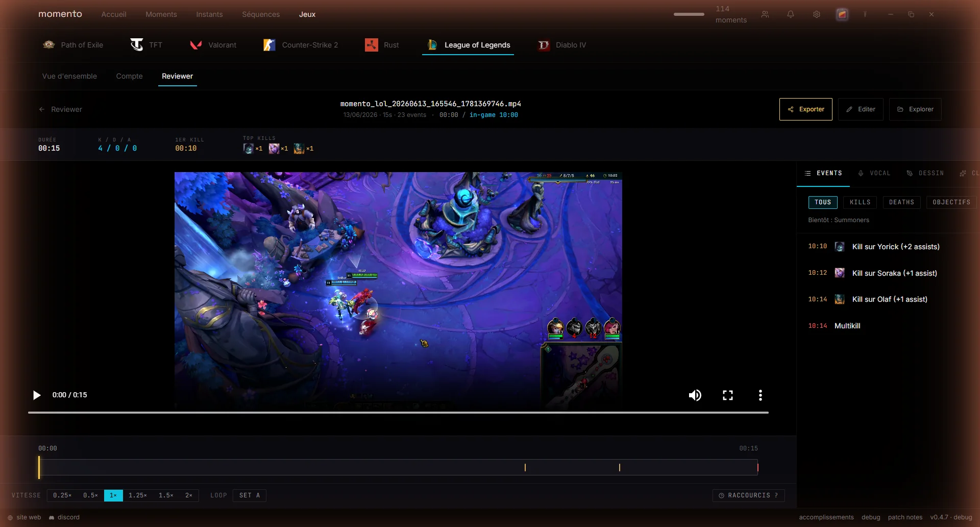This screenshot has height=527, width=980.
Task: Click the Soraka champion icon in Top Kills
Action: point(274,149)
